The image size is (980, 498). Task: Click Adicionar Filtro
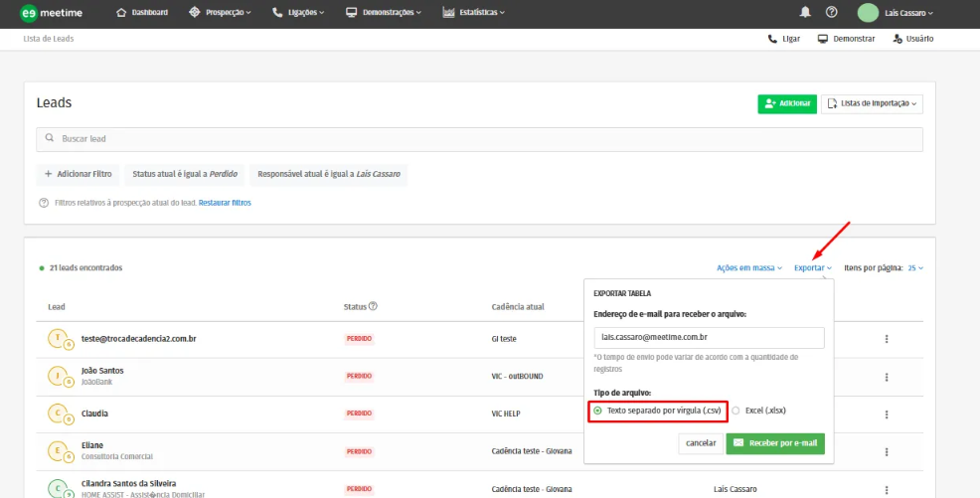tap(78, 174)
